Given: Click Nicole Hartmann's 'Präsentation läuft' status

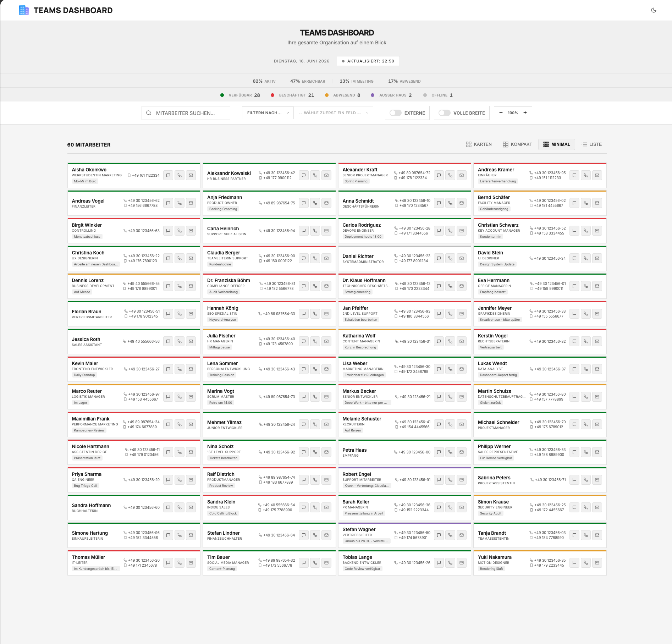Looking at the screenshot, I should [x=87, y=458].
